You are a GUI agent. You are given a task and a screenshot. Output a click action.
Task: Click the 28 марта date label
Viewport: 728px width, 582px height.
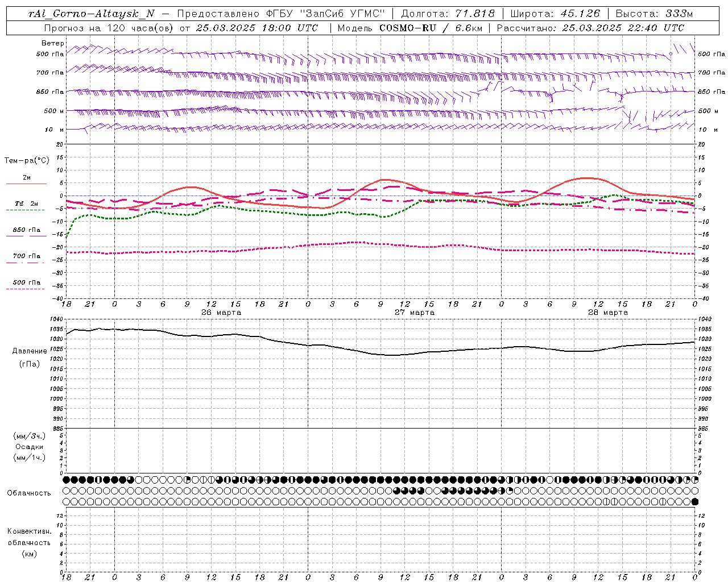click(x=608, y=313)
